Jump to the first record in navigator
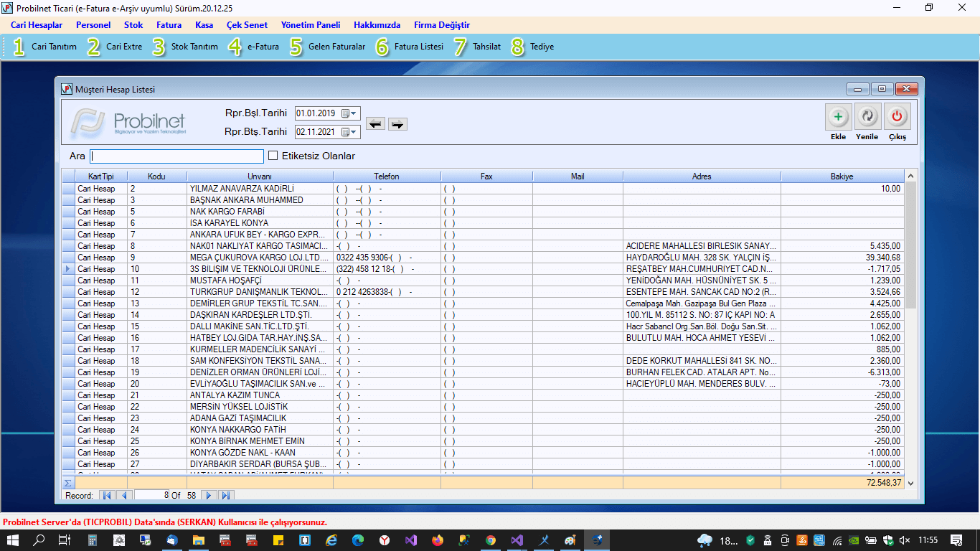This screenshot has height=551, width=980. pos(107,496)
